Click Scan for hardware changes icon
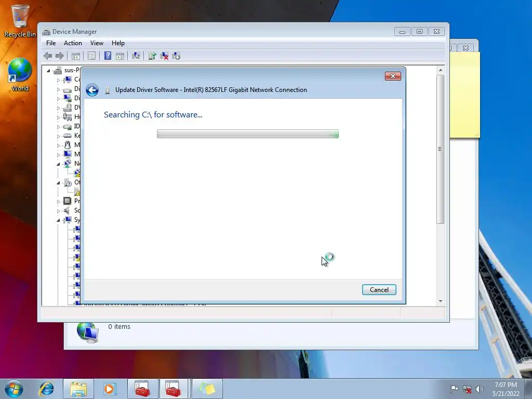532x399 pixels. [136, 56]
